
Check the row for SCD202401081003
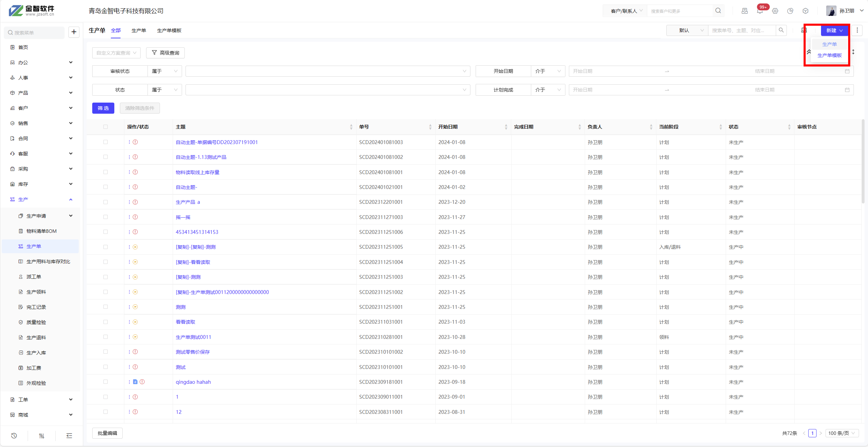(106, 142)
